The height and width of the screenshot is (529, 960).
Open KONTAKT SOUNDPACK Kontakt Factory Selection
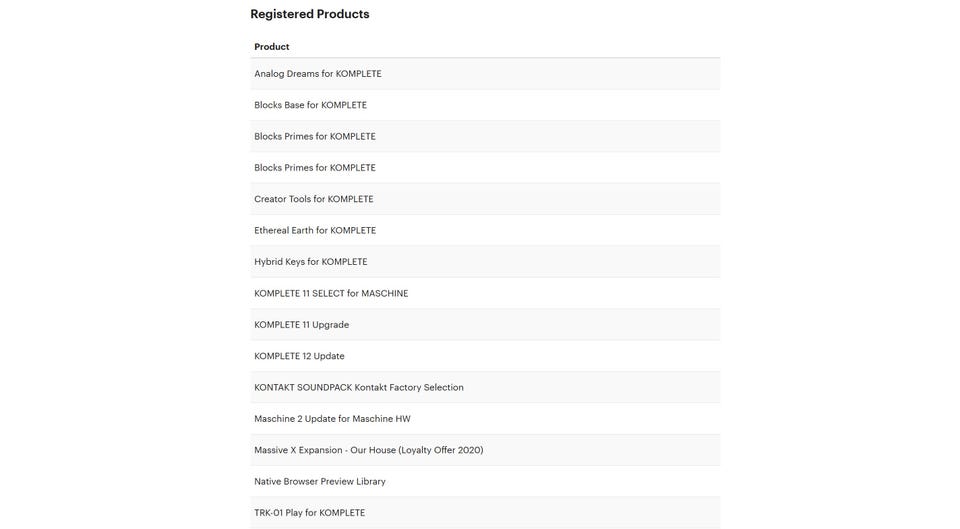pyautogui.click(x=485, y=387)
